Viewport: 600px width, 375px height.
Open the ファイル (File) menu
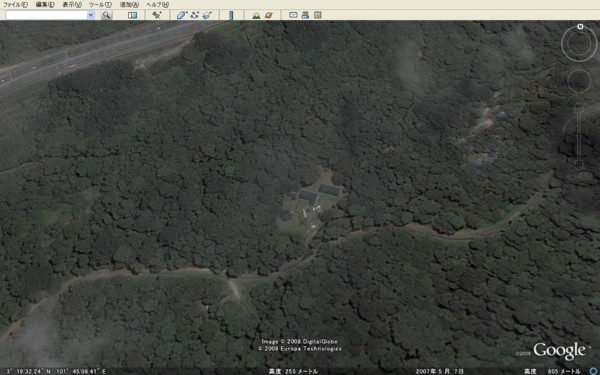[15, 5]
